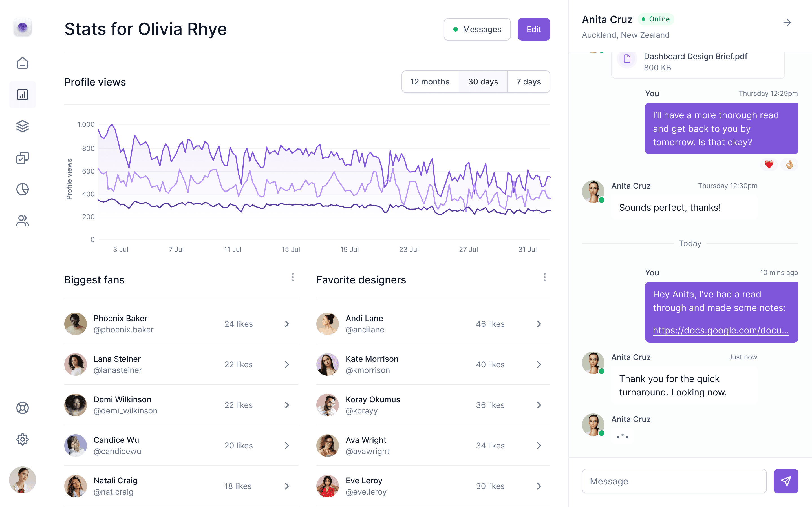
Task: Open the tasks checkbox sidebar icon
Action: click(x=23, y=158)
